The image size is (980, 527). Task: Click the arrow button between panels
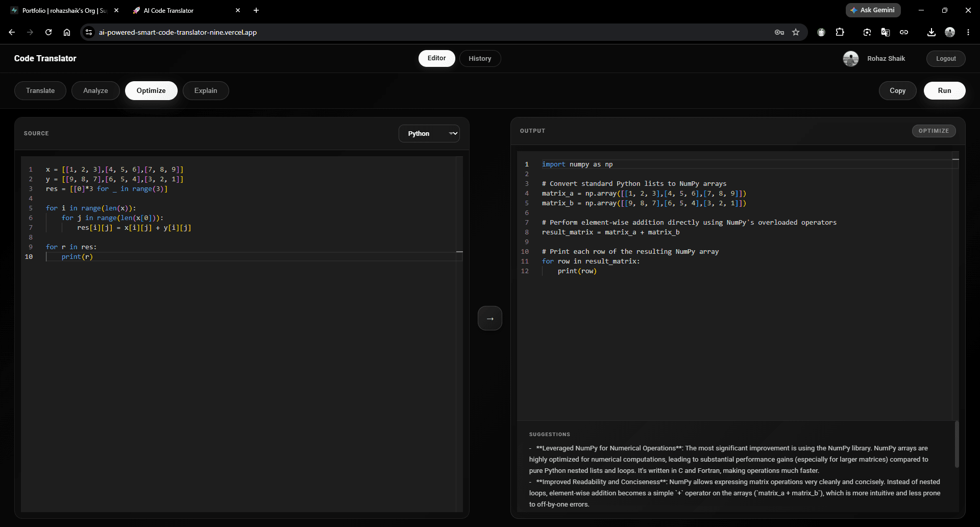point(490,318)
